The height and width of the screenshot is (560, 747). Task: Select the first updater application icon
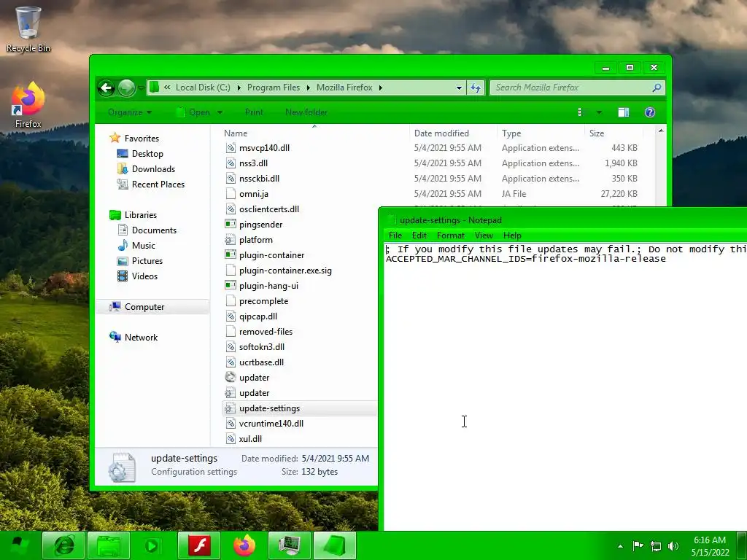click(231, 378)
